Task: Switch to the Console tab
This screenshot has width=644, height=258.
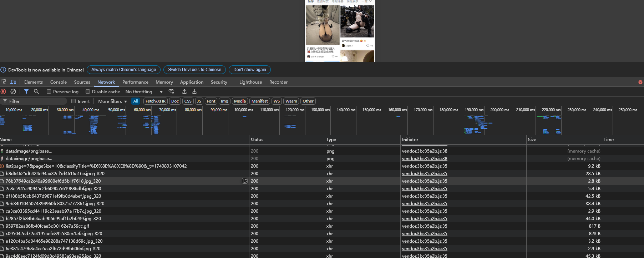Action: (59, 82)
